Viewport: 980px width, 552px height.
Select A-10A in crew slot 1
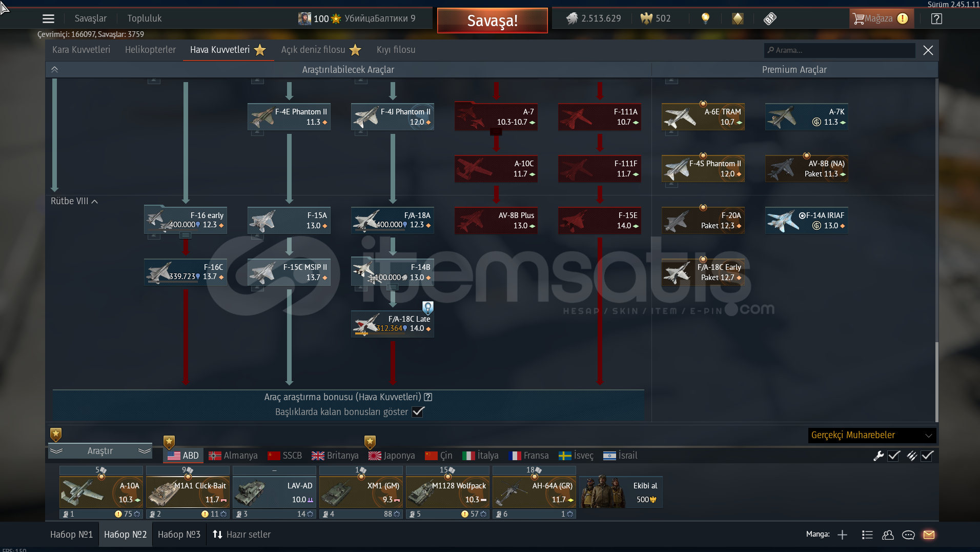point(101,492)
